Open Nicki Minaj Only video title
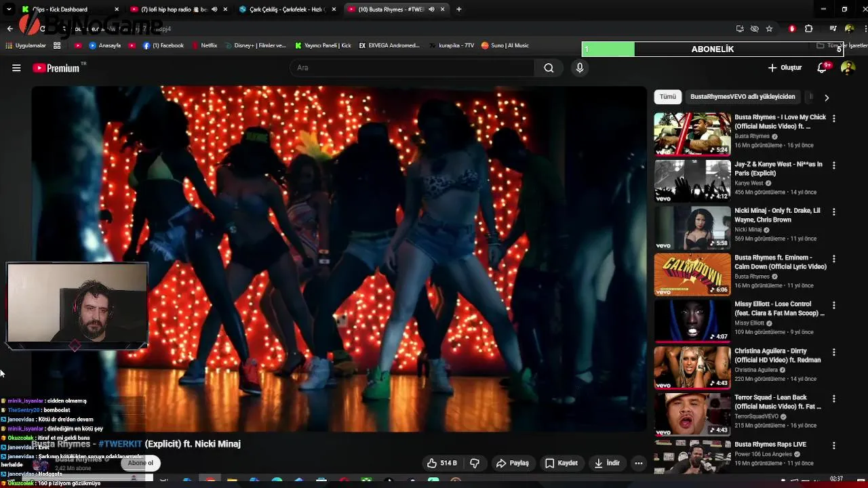Screen dimensions: 868x488 click(778, 215)
